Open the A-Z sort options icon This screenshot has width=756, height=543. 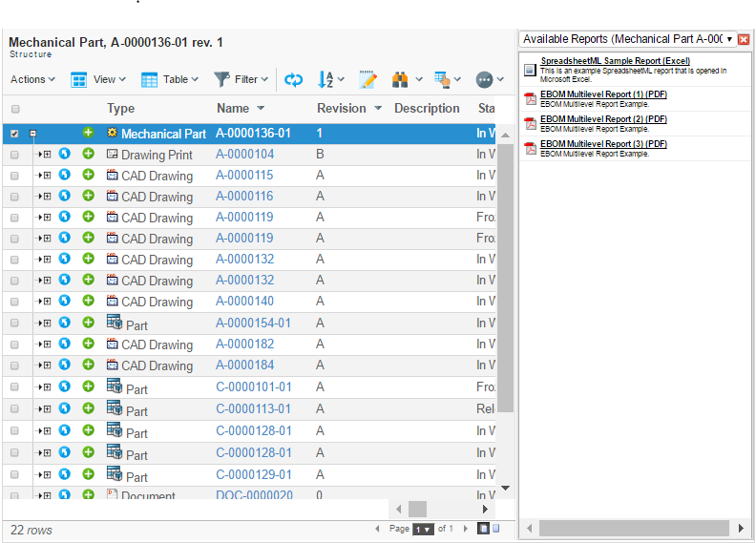point(325,80)
